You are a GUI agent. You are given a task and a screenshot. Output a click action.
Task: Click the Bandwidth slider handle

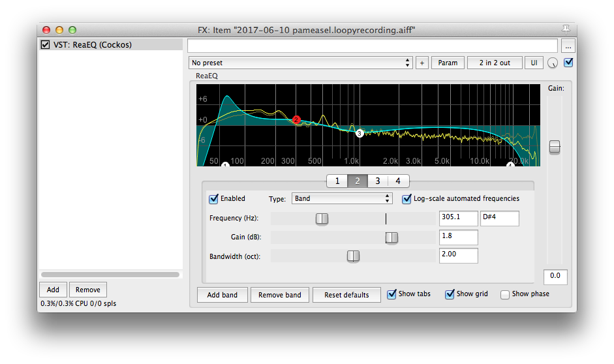pyautogui.click(x=353, y=256)
